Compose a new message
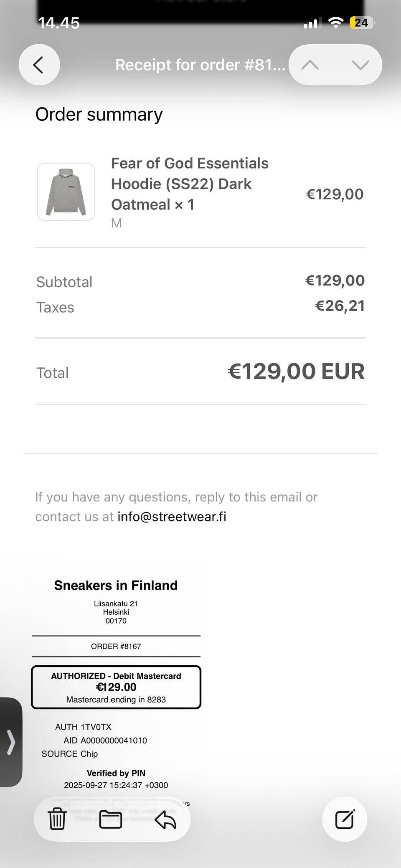 point(345,819)
